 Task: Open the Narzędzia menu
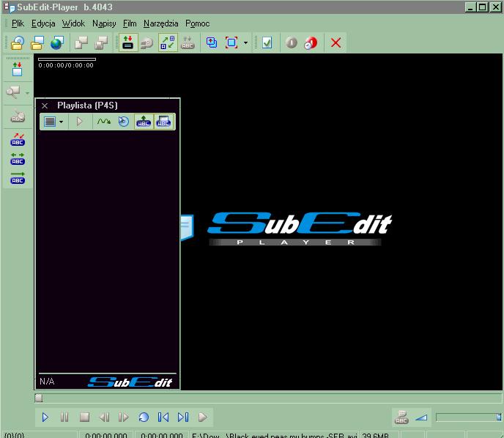coord(160,23)
